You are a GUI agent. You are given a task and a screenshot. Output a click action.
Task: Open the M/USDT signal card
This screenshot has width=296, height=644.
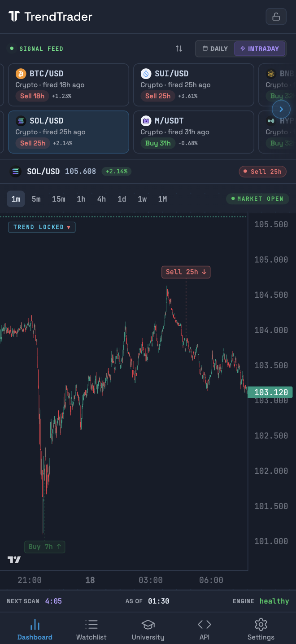[194, 132]
